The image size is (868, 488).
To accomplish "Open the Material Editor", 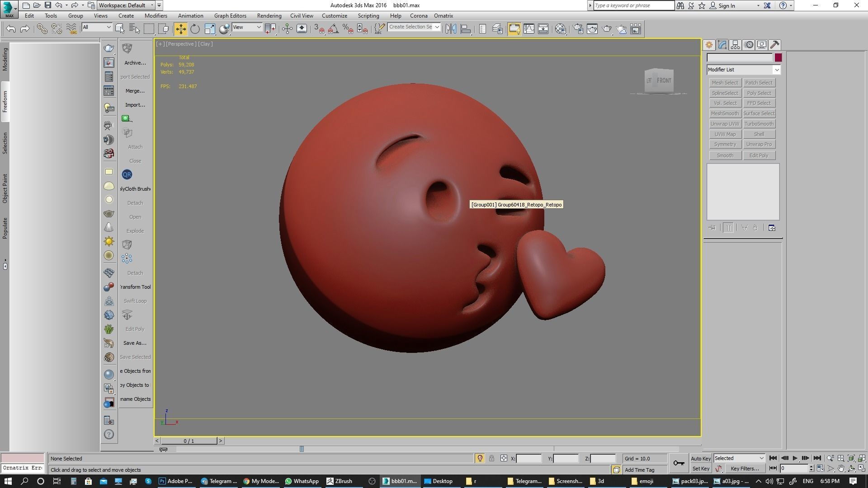I will click(561, 29).
